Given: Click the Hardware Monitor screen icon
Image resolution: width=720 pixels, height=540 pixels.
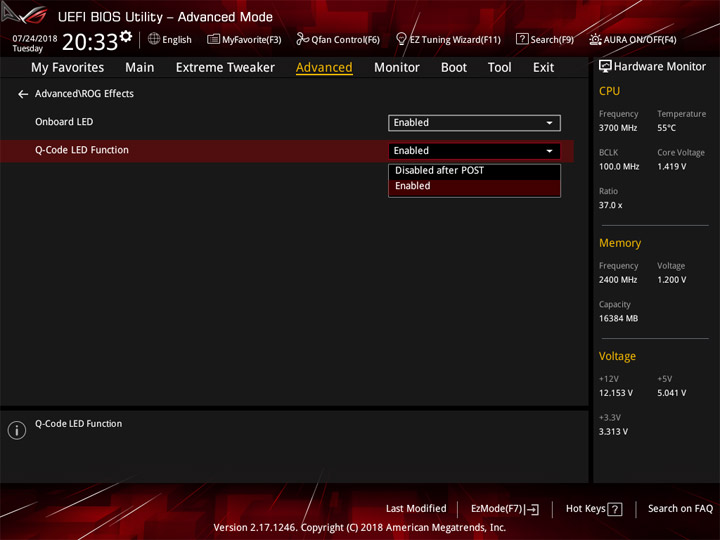Looking at the screenshot, I should tap(605, 67).
